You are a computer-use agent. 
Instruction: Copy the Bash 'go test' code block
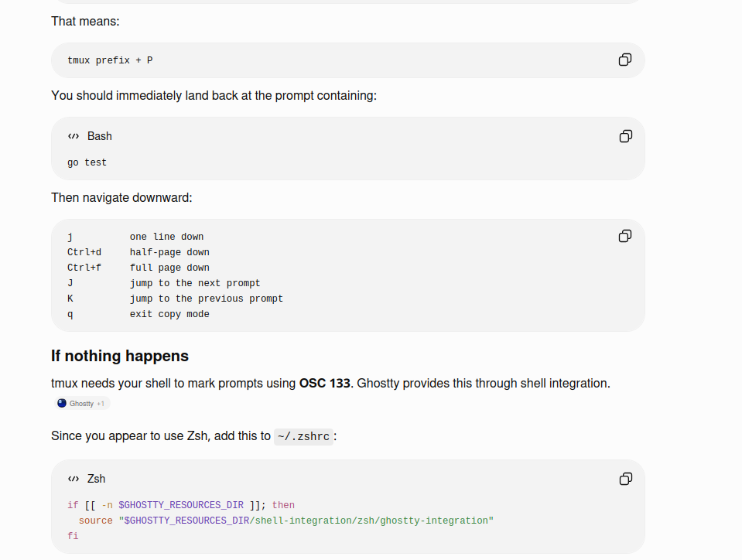pos(626,136)
